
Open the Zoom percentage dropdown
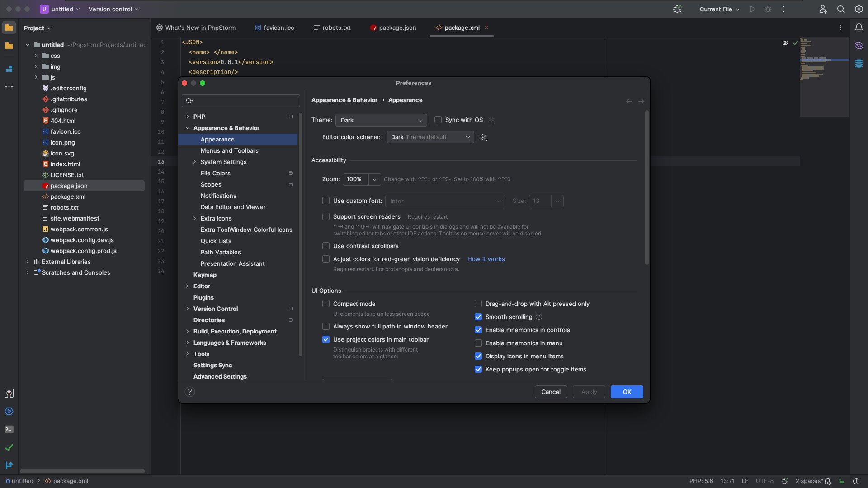(374, 179)
